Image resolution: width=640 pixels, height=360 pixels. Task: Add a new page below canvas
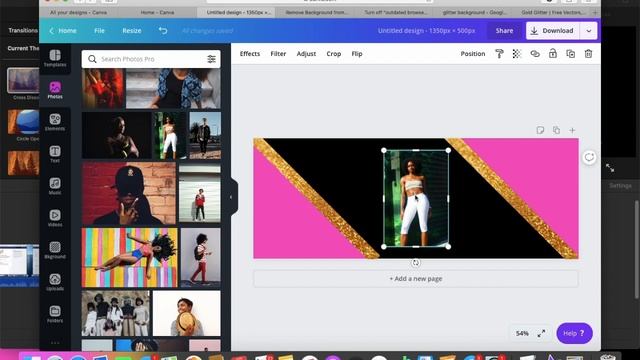click(416, 279)
